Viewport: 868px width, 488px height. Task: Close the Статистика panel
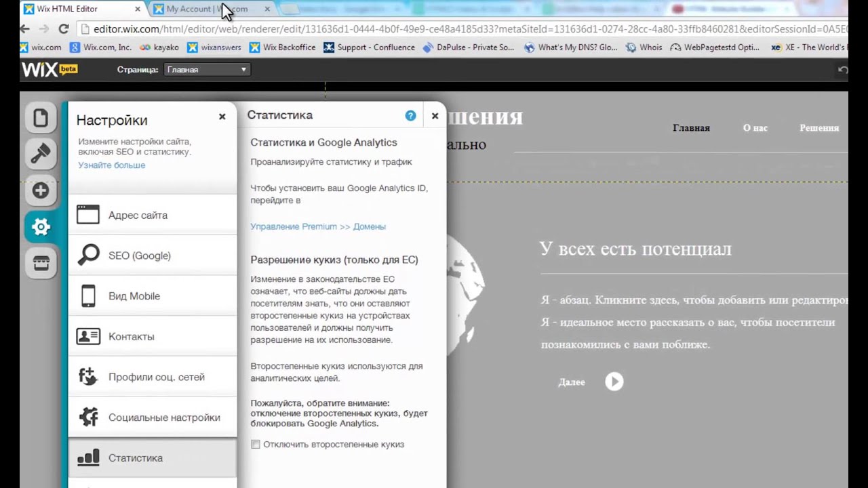pyautogui.click(x=435, y=116)
